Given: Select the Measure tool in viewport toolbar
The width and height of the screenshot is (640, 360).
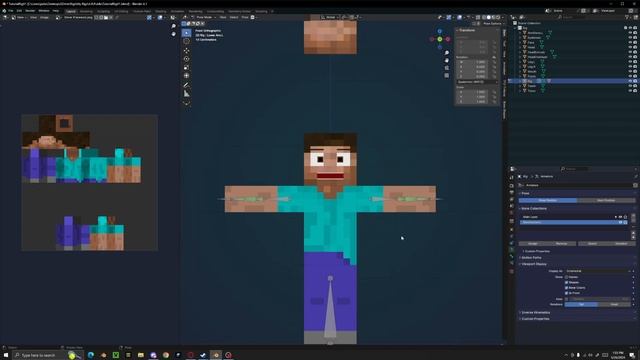Looking at the screenshot, I should 187,94.
